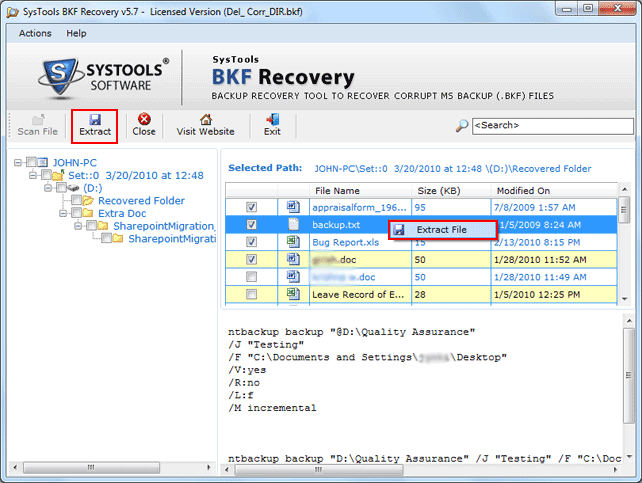Click file list scrollbar up arrow
Screen dimensions: 642x483
[624, 189]
